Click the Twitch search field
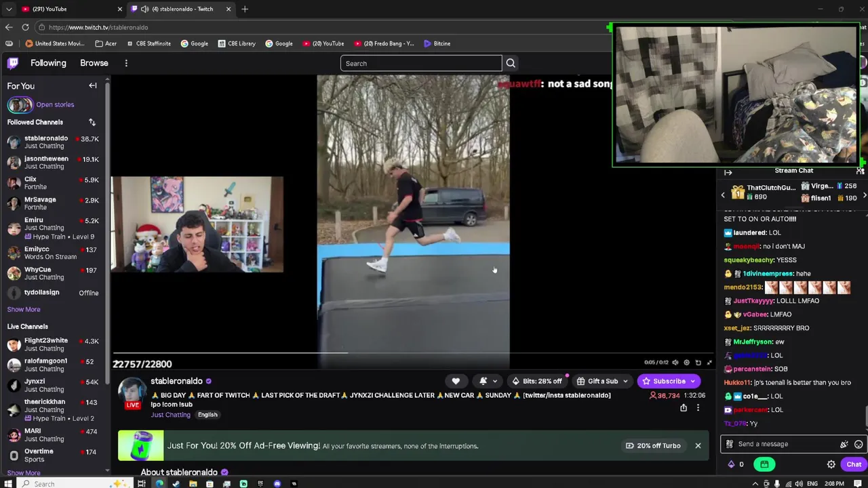This screenshot has width=868, height=488. 421,63
